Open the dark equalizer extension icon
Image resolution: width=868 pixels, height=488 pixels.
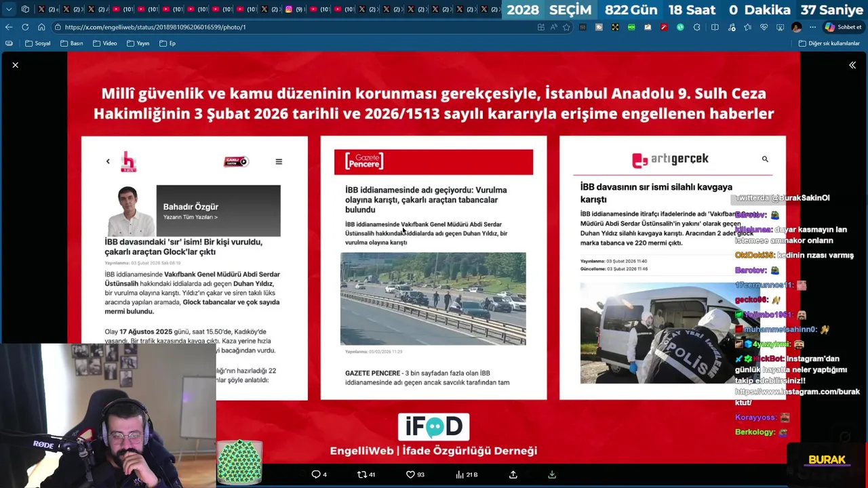(583, 27)
